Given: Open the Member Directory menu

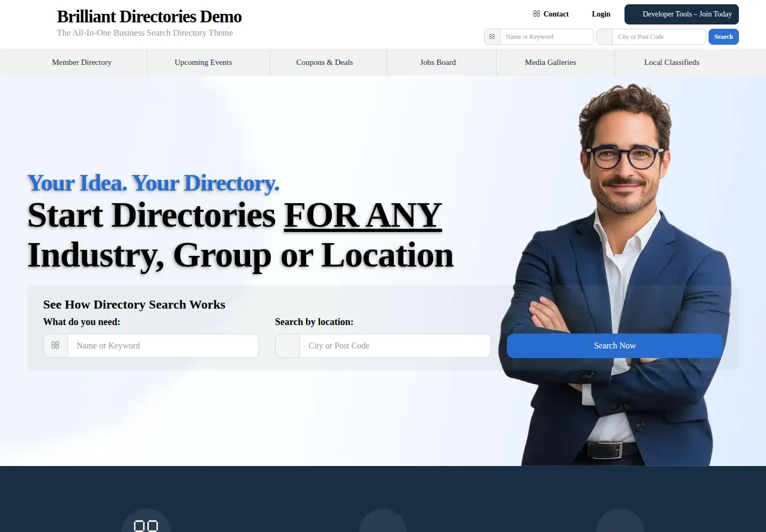Looking at the screenshot, I should 82,62.
